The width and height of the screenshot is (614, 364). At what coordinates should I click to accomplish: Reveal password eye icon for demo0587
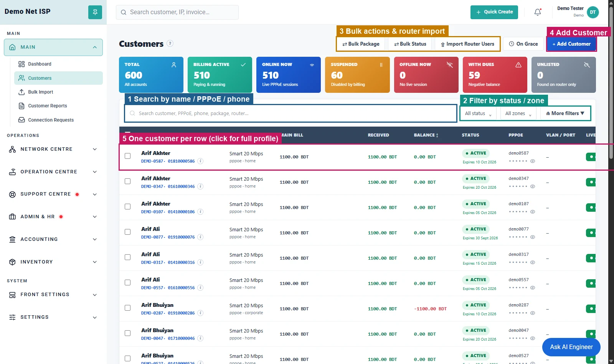[533, 161]
